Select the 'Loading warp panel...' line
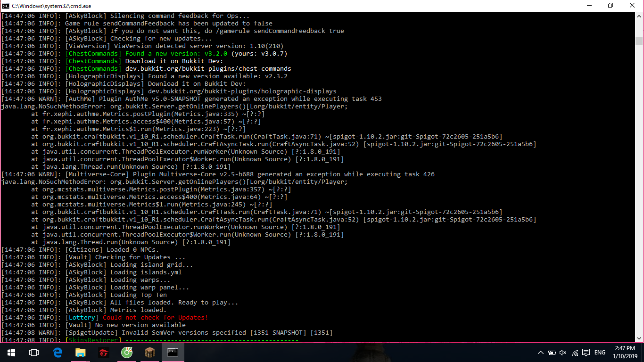The image size is (644, 362). [95, 288]
